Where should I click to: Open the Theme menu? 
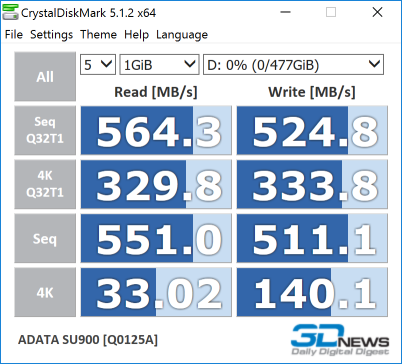pyautogui.click(x=99, y=35)
